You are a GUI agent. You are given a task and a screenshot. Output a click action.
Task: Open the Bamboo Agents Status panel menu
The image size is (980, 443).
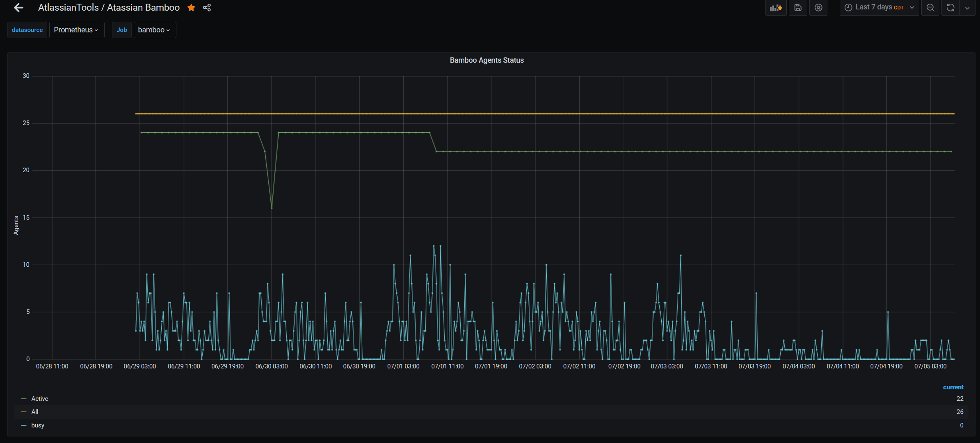tap(487, 60)
